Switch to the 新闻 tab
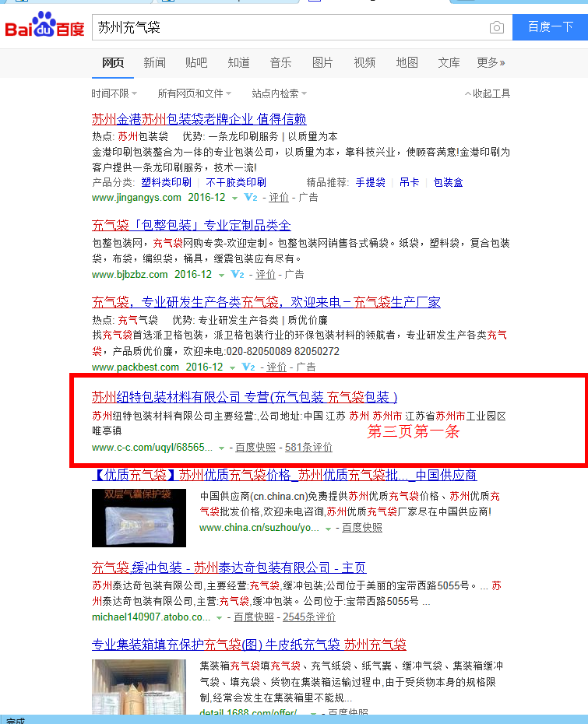This screenshot has width=588, height=724. [x=155, y=63]
